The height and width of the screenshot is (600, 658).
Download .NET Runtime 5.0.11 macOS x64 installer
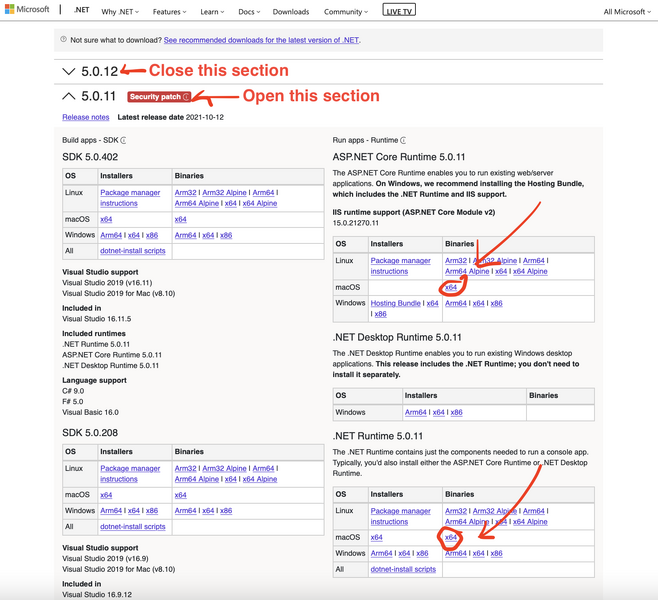pyautogui.click(x=376, y=537)
